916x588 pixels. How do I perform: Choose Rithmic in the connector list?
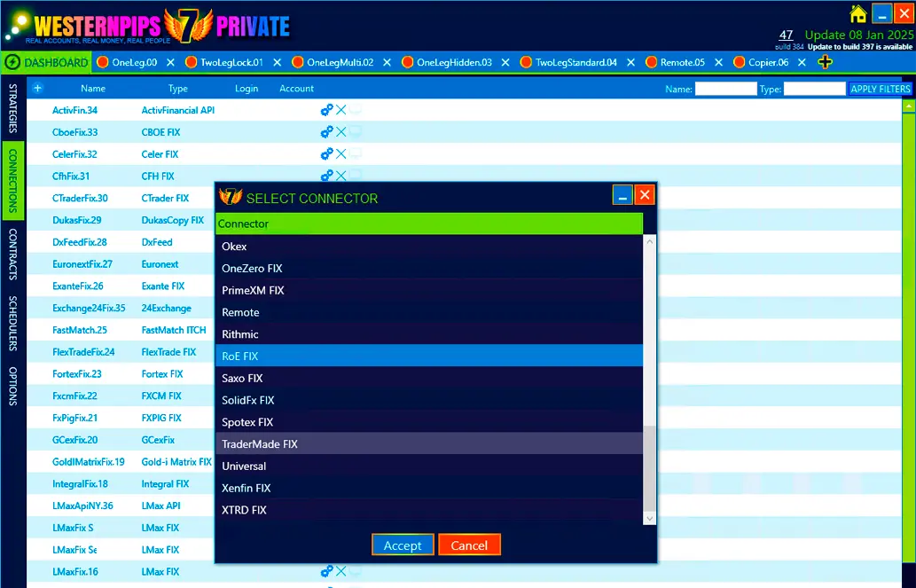pos(429,334)
